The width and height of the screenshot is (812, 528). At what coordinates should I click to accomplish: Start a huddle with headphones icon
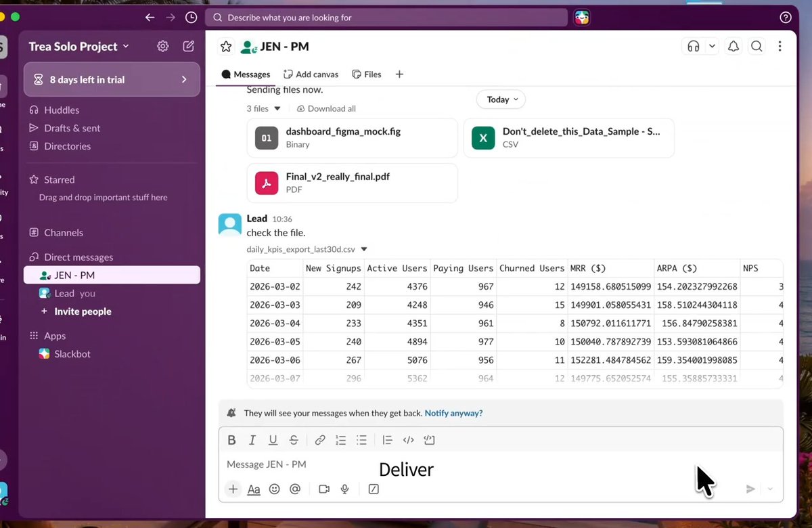click(693, 47)
